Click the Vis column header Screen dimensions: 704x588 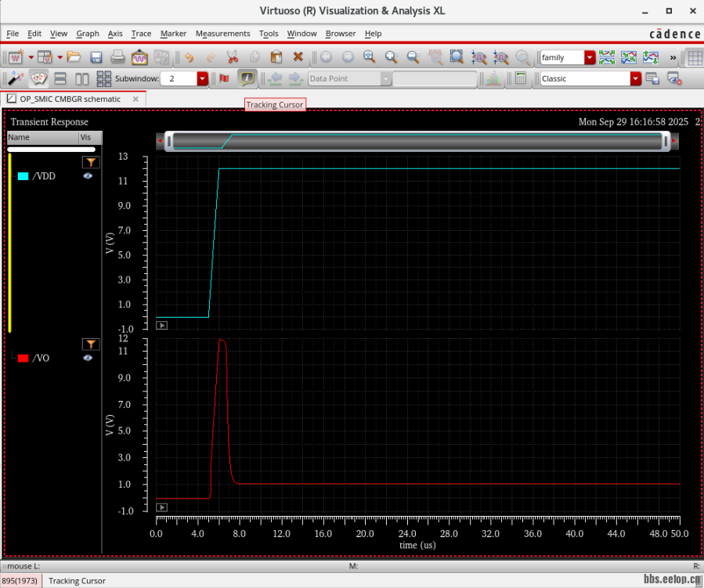pyautogui.click(x=90, y=137)
